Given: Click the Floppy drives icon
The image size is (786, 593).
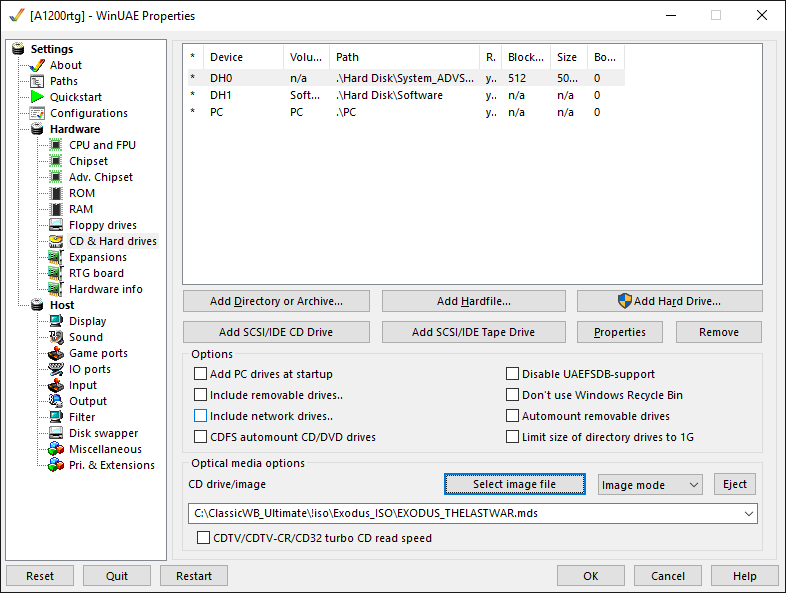Looking at the screenshot, I should (56, 225).
